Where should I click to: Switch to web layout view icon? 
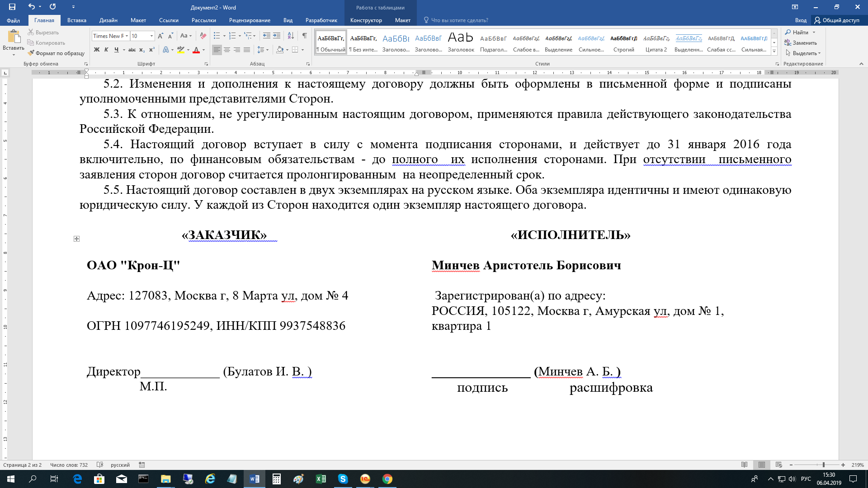(778, 465)
